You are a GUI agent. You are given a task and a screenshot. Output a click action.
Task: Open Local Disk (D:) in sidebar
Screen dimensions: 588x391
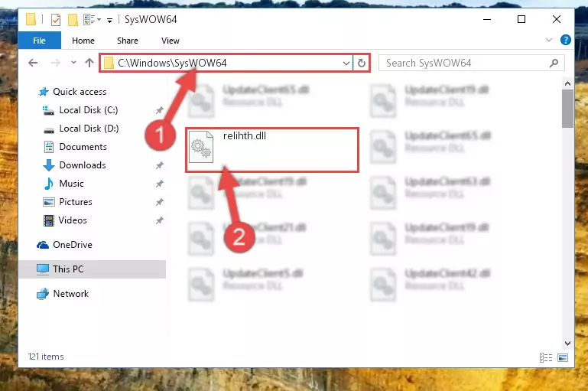(89, 129)
